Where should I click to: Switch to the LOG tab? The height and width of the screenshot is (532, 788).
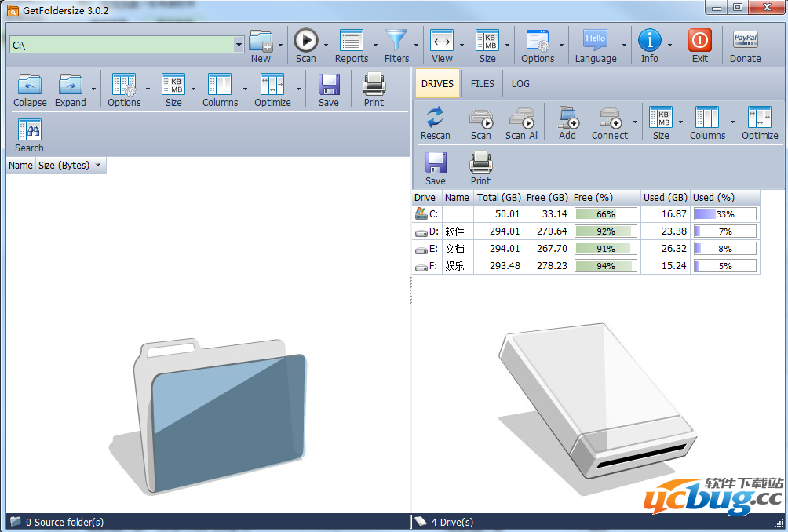(520, 83)
